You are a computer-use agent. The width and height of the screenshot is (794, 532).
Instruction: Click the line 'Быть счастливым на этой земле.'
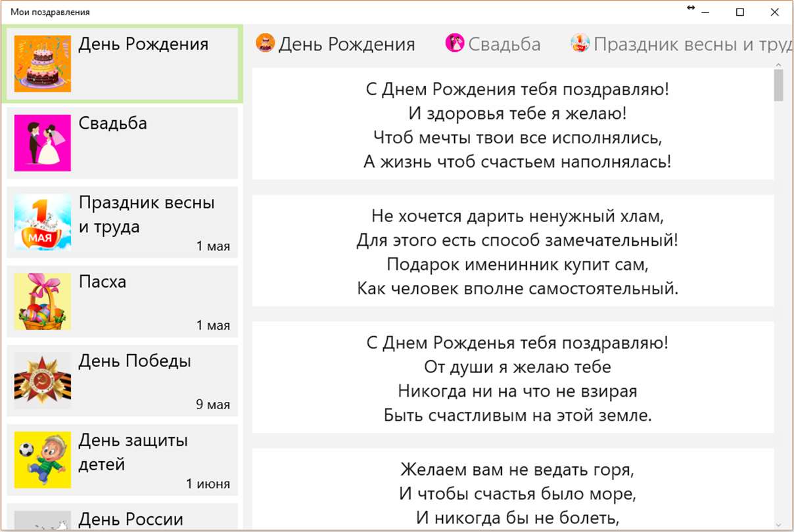coord(517,415)
